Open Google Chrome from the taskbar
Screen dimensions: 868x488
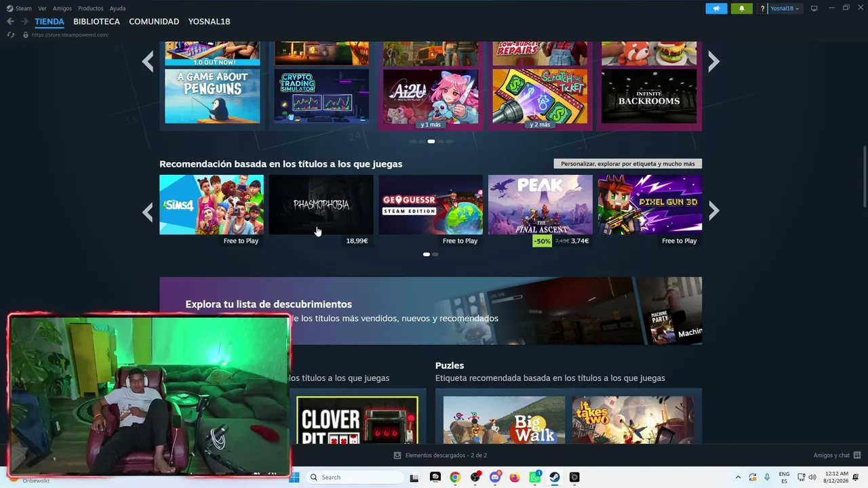coord(455,477)
